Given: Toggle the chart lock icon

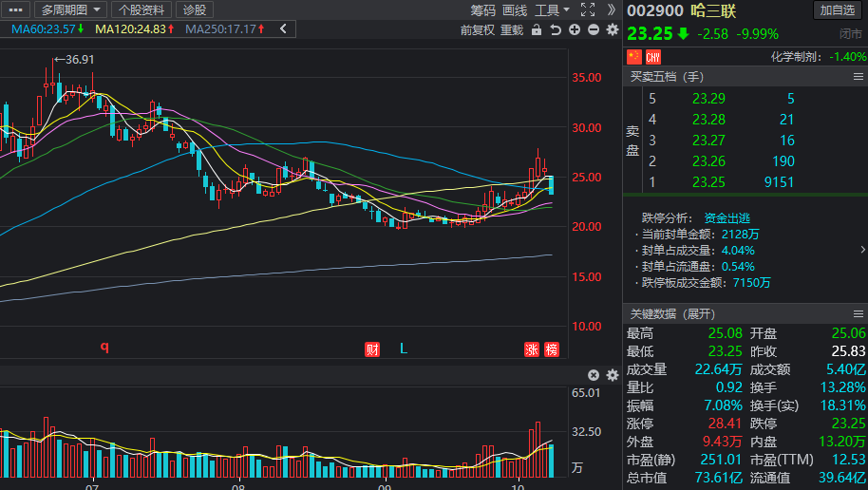Looking at the screenshot, I should tap(537, 29).
